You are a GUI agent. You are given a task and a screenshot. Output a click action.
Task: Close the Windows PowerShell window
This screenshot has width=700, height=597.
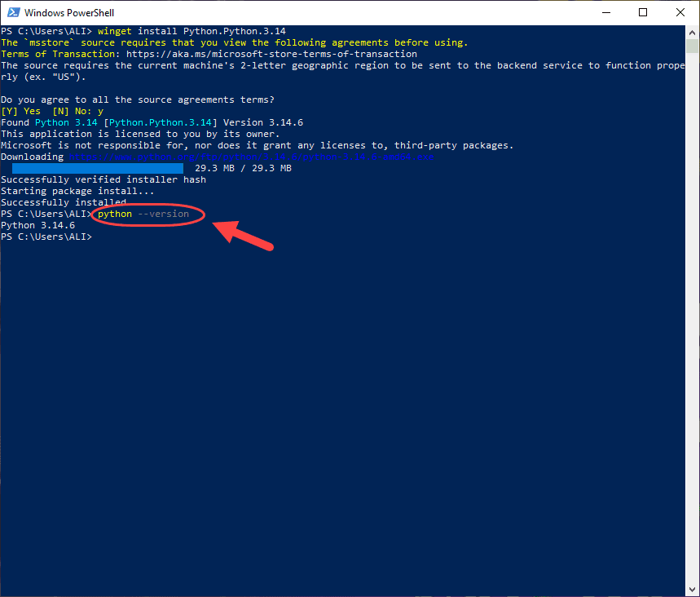[680, 12]
